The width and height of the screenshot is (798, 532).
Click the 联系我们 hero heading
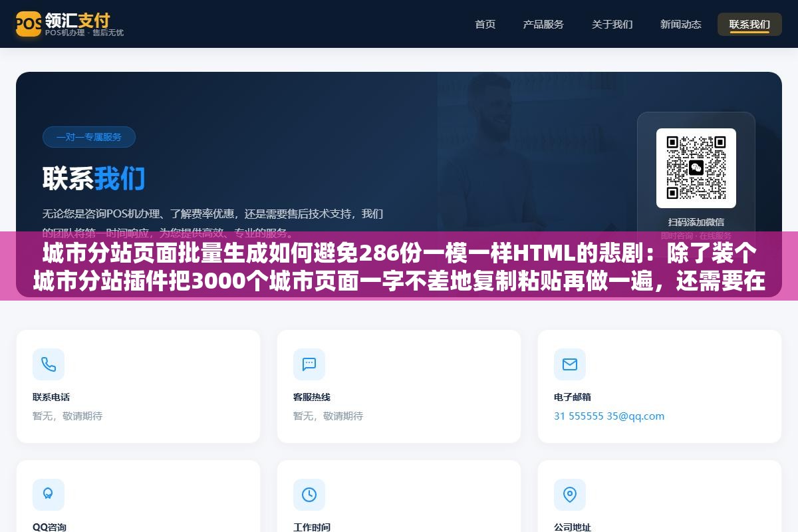pyautogui.click(x=94, y=178)
